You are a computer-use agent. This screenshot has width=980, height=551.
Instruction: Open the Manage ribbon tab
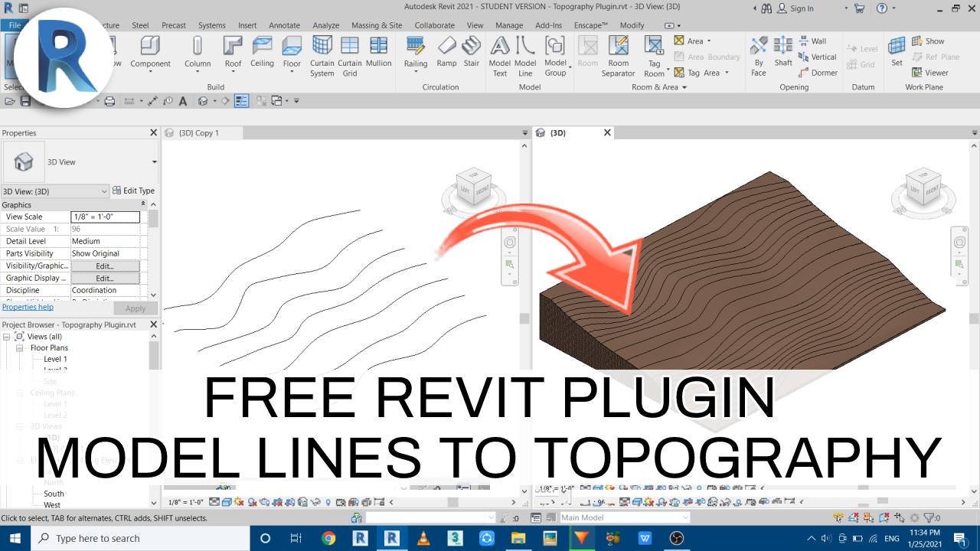508,24
